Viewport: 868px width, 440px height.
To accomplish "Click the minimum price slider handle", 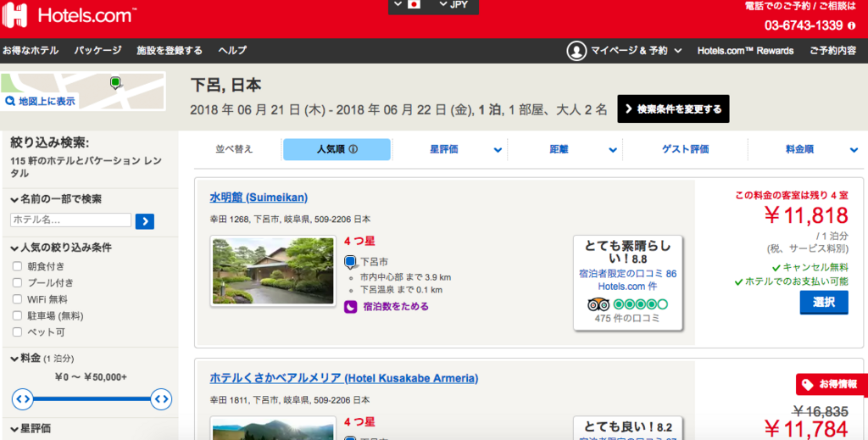I will point(23,399).
